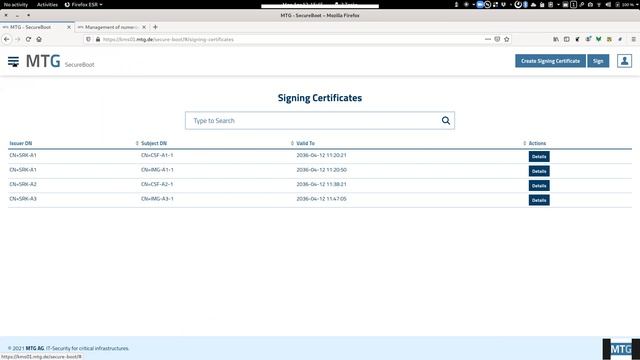
Task: Close the Management of numer tab
Action: [144, 27]
